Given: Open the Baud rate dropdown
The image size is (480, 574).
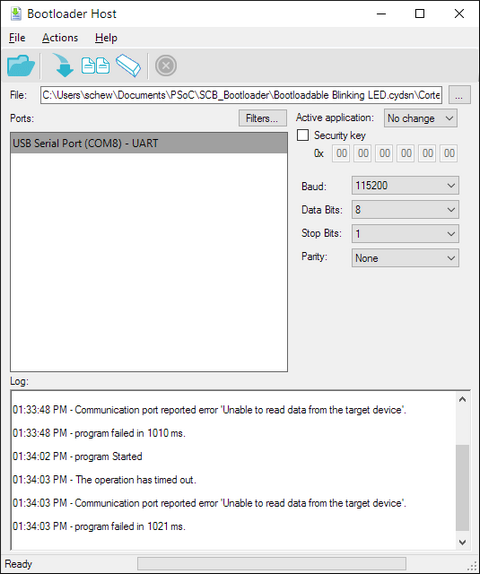Looking at the screenshot, I should click(x=405, y=186).
